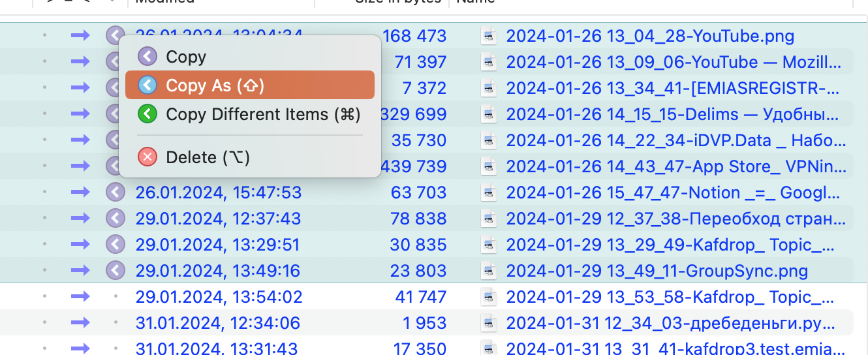The image size is (868, 355).
Task: Select the highlighted Copy As option
Action: point(249,85)
